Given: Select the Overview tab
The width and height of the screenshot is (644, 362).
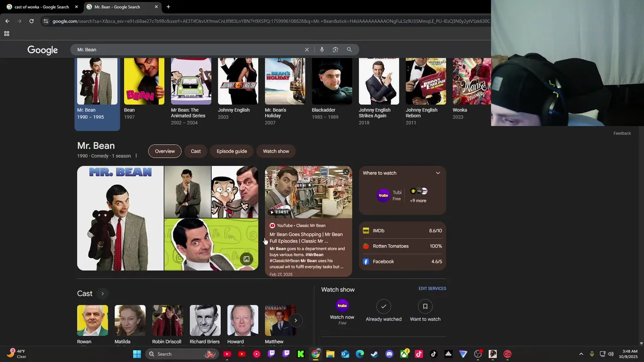Looking at the screenshot, I should (x=165, y=151).
